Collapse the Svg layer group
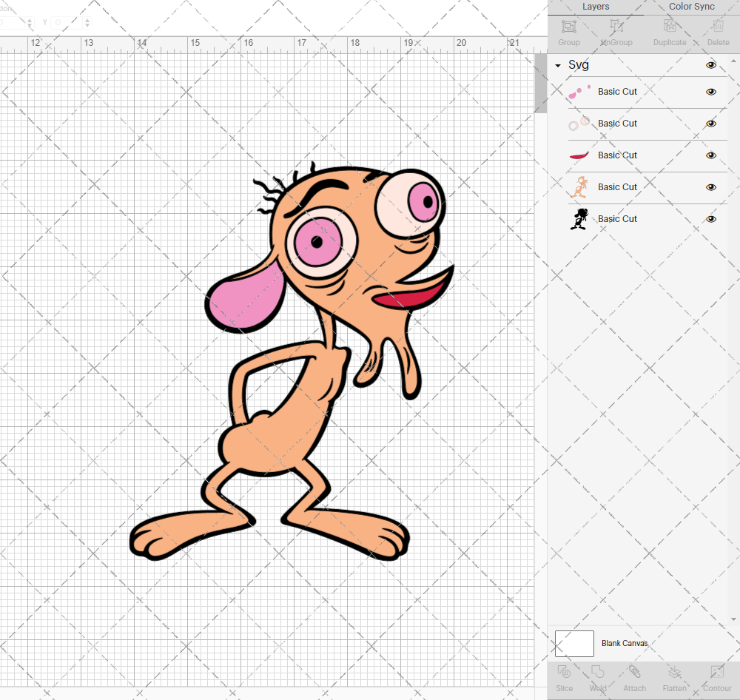 pos(557,65)
